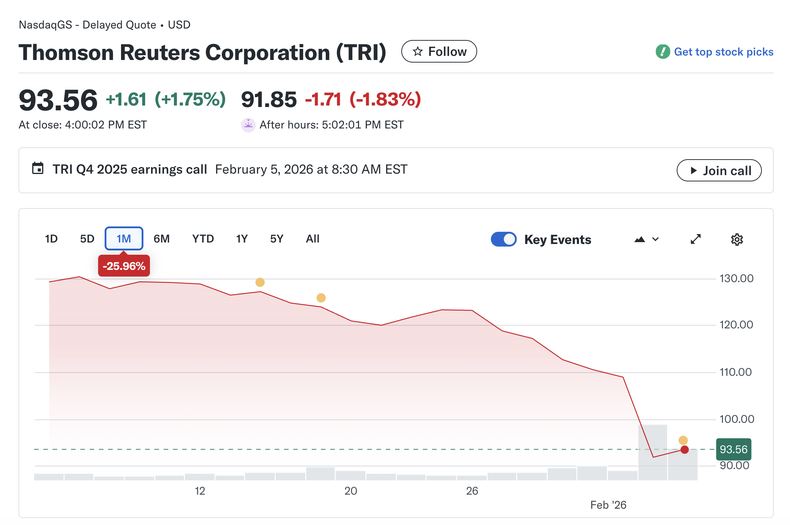
Task: Click the +1.61 (+1.75%) change value
Action: pos(165,99)
